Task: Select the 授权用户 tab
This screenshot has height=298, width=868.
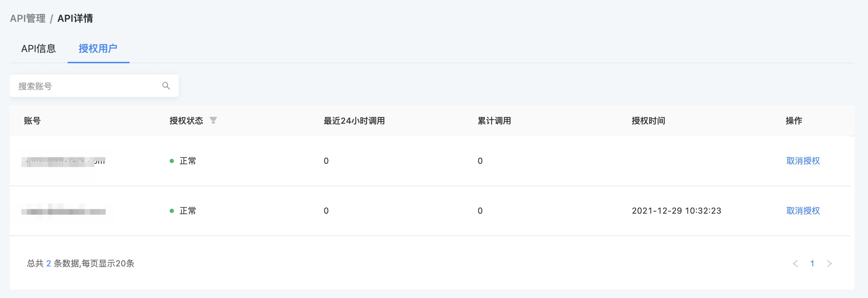Action: pyautogui.click(x=98, y=48)
